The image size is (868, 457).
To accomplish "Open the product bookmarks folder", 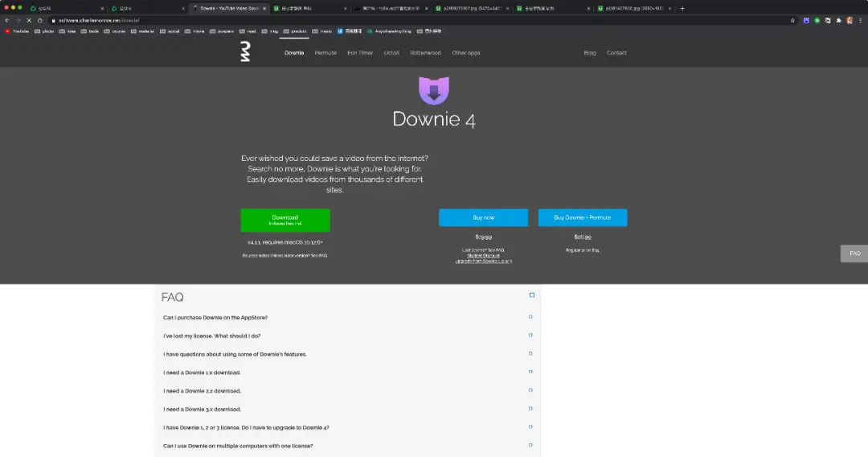I will pyautogui.click(x=294, y=31).
